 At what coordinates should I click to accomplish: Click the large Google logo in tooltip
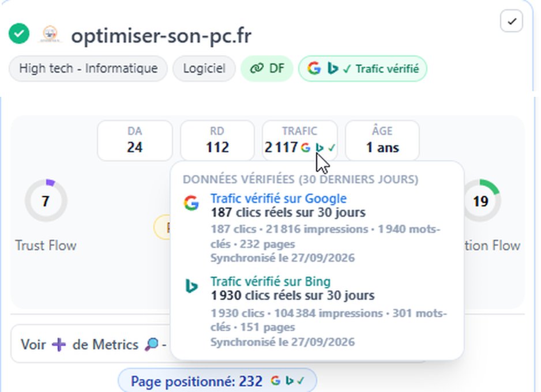[x=191, y=203]
